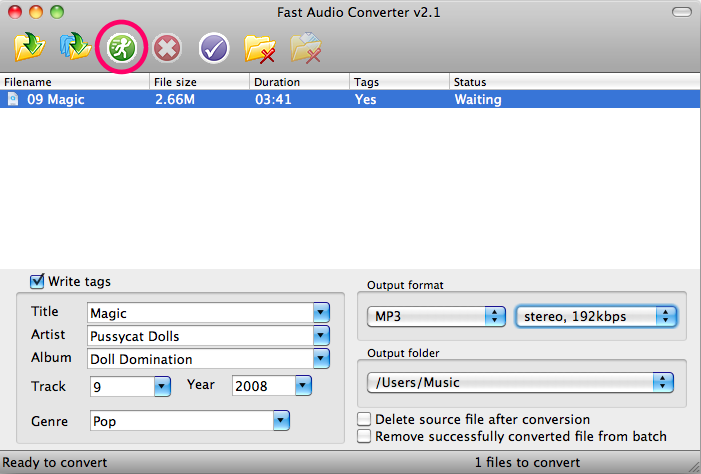
Task: Click the 03:41 duration cell
Action: [273, 99]
